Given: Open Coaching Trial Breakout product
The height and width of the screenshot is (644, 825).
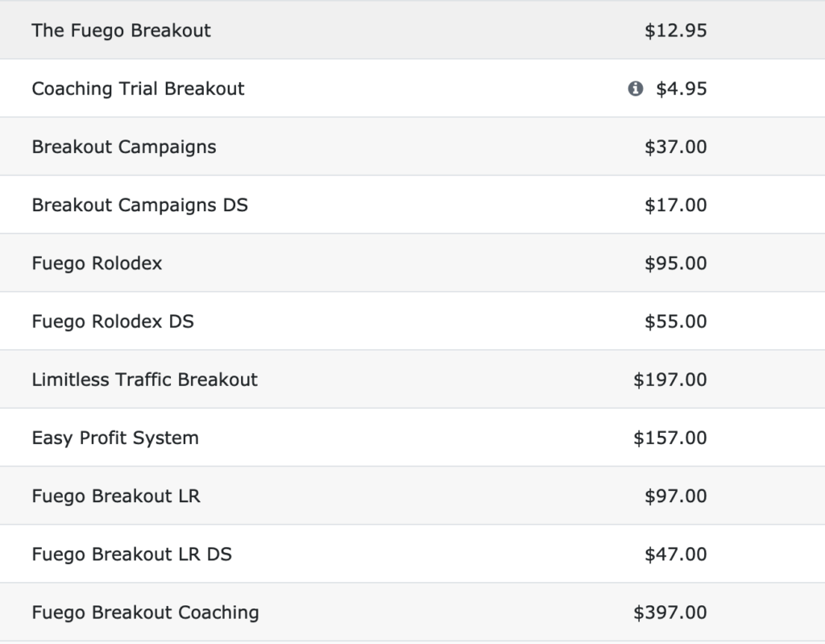Looking at the screenshot, I should click(138, 89).
